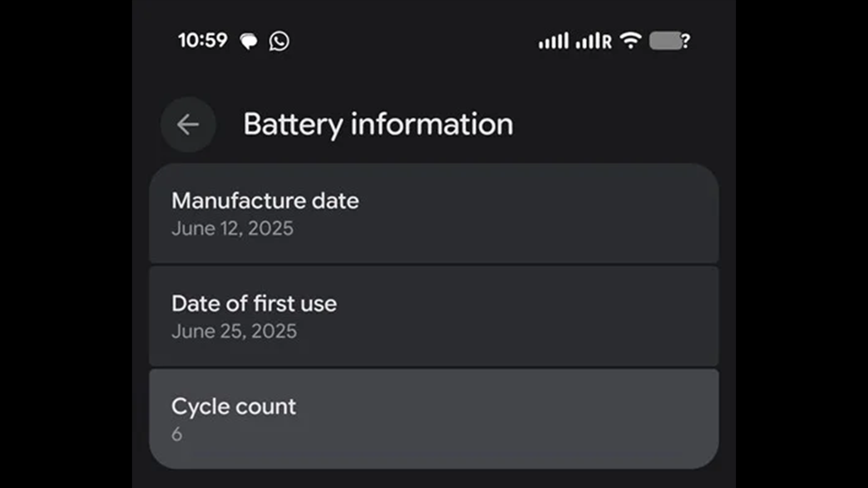Tap the Wi-Fi status icon
Screen dimensions: 868x488
click(x=631, y=41)
